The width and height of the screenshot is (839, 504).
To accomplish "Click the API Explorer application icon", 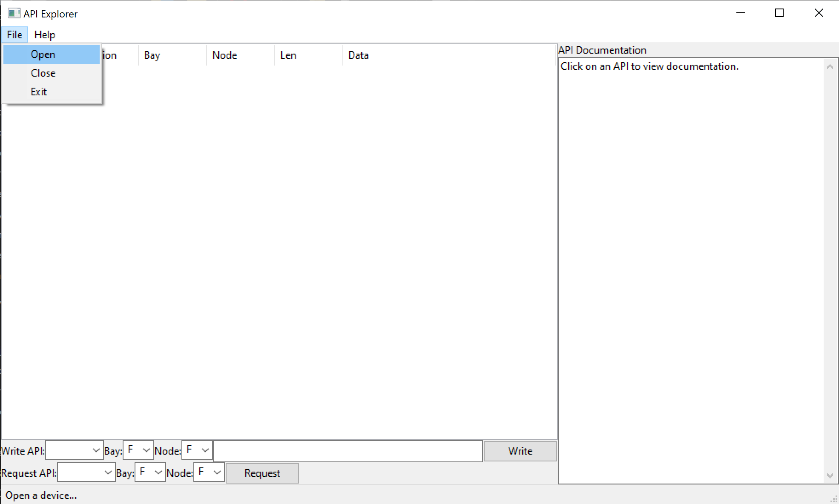I will pyautogui.click(x=14, y=13).
